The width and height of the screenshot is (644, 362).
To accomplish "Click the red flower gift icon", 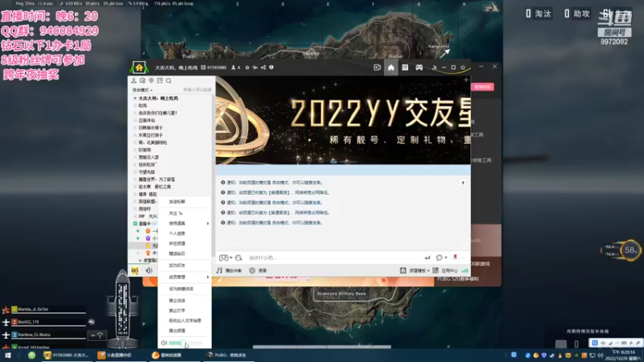I will (x=455, y=257).
